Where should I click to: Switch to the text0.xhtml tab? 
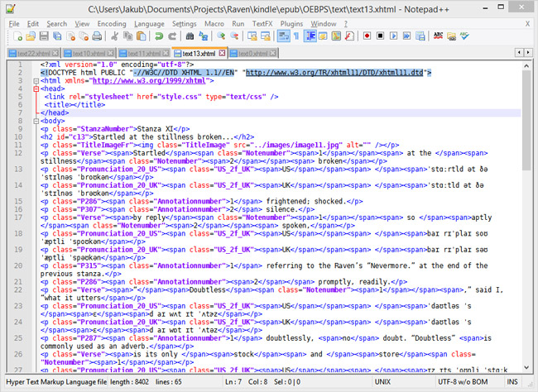tap(253, 53)
